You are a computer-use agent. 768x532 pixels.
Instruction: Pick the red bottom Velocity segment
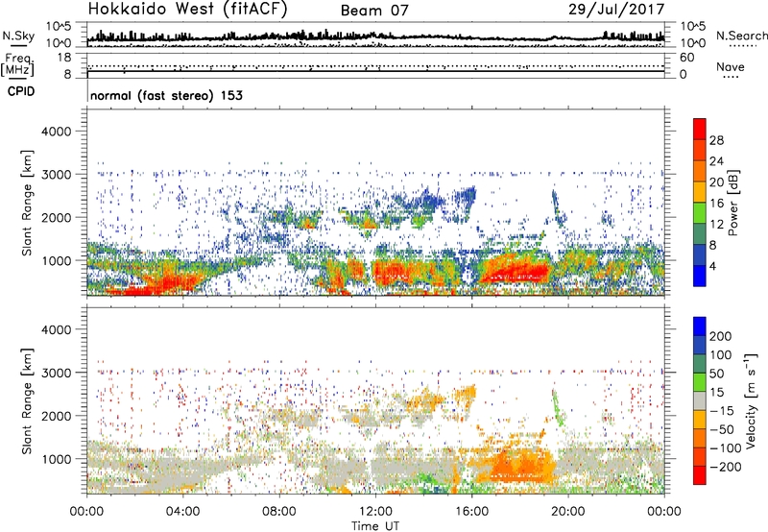[x=700, y=475]
